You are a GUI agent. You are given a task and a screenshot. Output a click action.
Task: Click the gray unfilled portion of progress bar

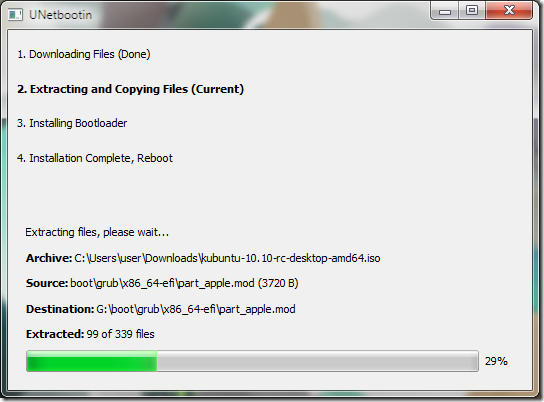318,361
